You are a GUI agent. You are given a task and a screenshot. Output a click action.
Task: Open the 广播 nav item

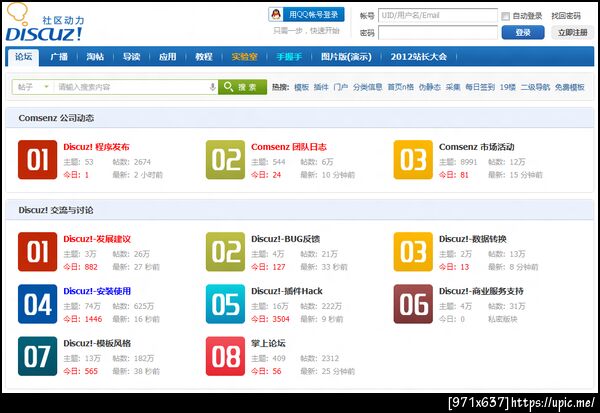[x=59, y=57]
